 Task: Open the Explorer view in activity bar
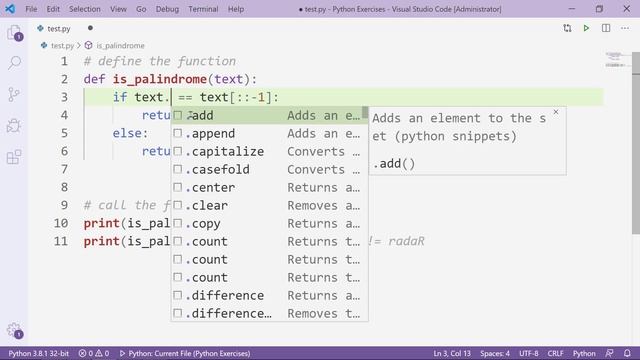point(15,33)
